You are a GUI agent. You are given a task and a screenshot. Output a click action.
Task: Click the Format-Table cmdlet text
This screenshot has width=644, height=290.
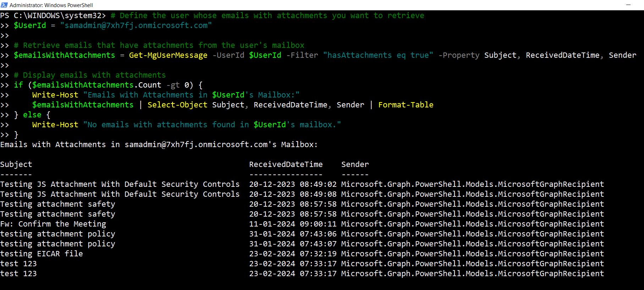[x=406, y=105]
